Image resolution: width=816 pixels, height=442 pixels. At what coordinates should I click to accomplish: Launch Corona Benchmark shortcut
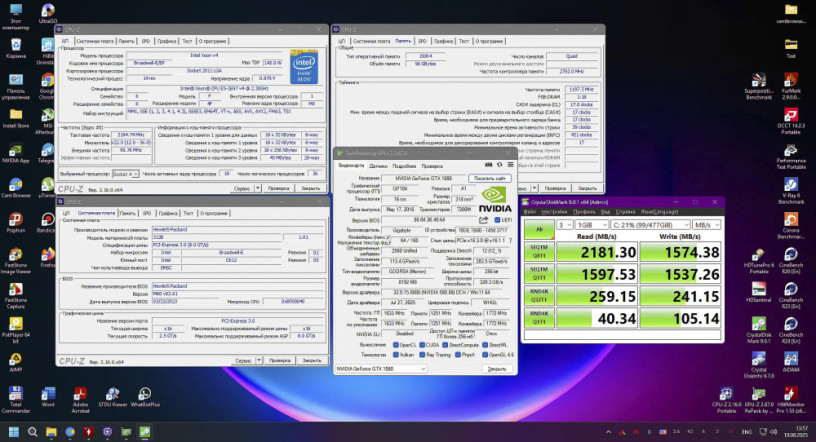click(x=791, y=226)
